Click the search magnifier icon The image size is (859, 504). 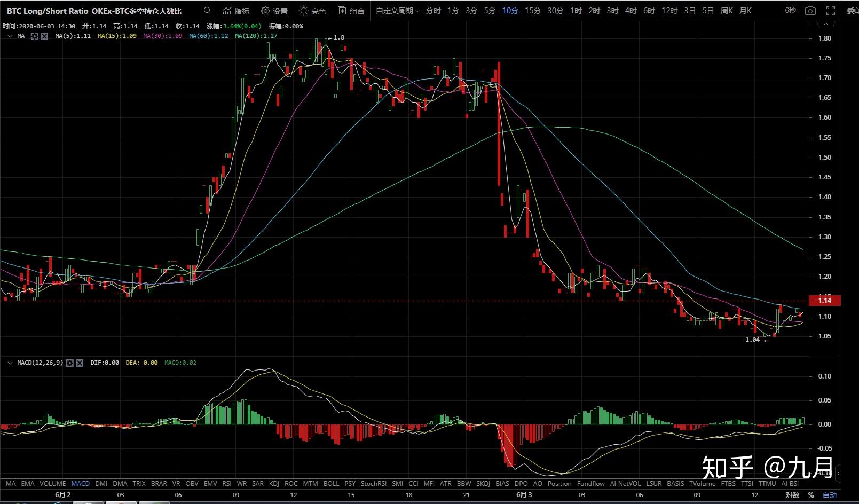click(x=207, y=11)
